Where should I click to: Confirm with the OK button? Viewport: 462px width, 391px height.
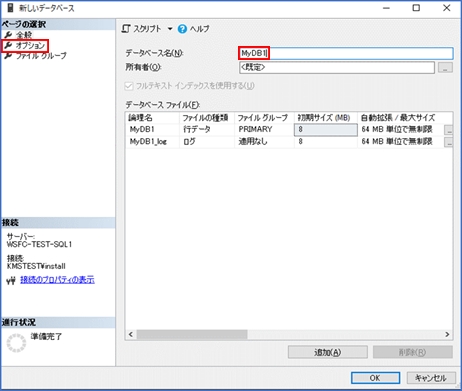[375, 378]
